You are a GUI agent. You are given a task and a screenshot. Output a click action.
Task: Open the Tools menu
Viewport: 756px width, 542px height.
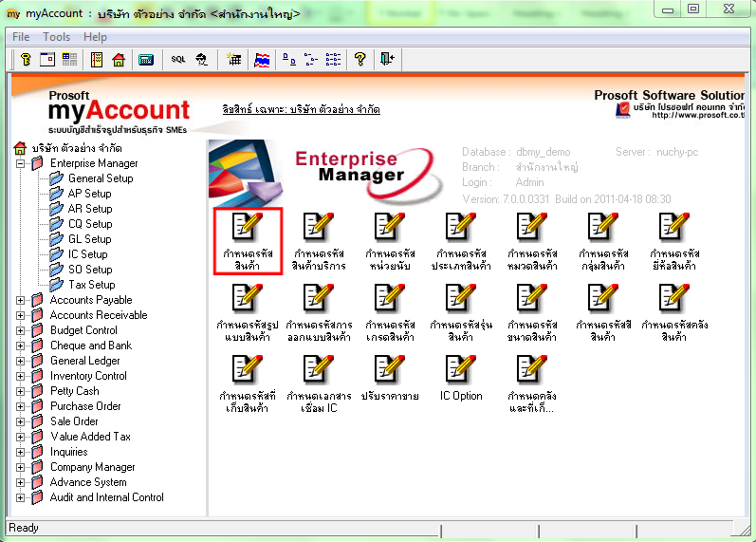(56, 37)
